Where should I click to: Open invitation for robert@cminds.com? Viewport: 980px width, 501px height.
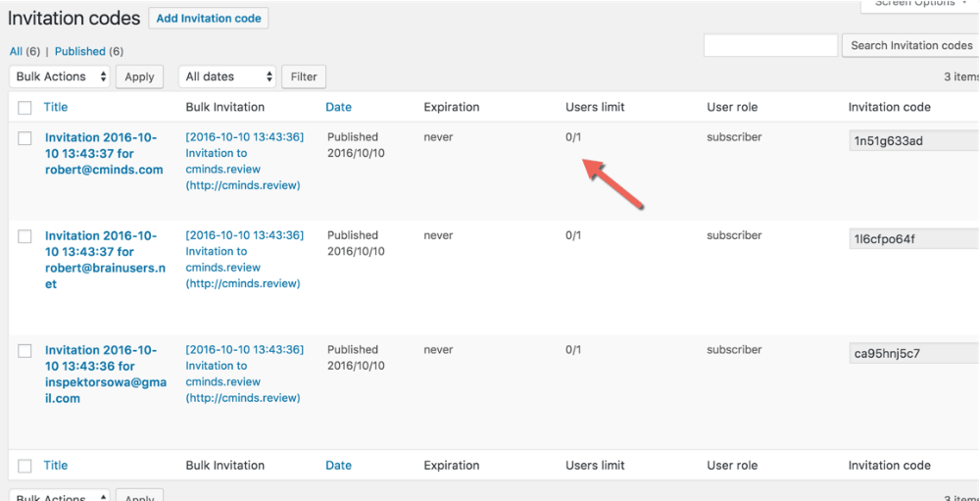[103, 153]
